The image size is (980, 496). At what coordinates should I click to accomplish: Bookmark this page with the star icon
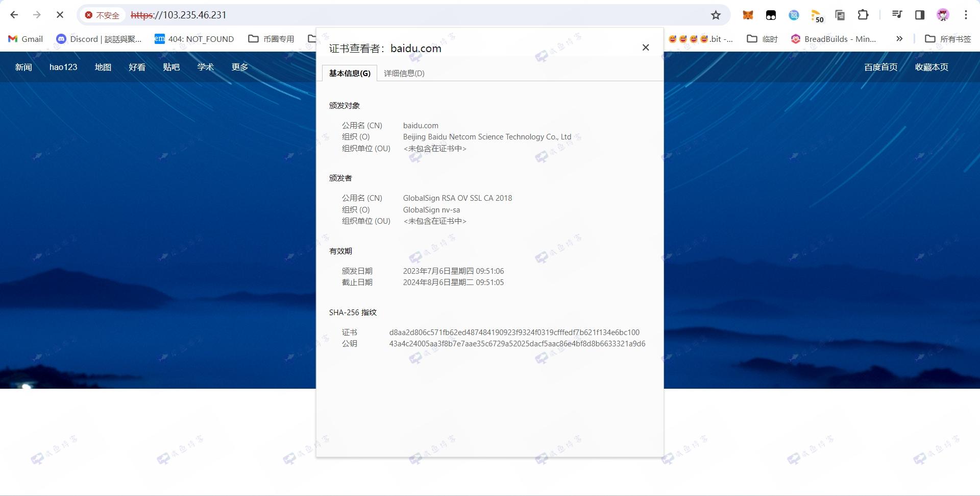pos(716,15)
